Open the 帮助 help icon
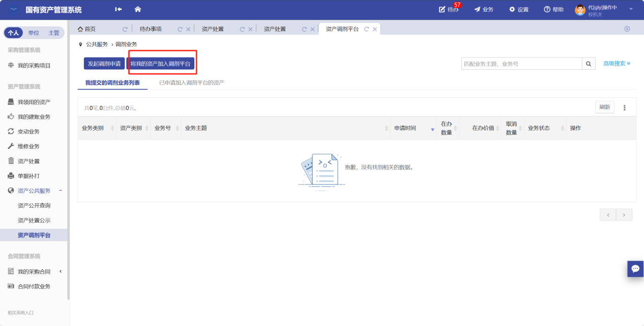Viewport: 644px width, 326px height. tap(553, 9)
